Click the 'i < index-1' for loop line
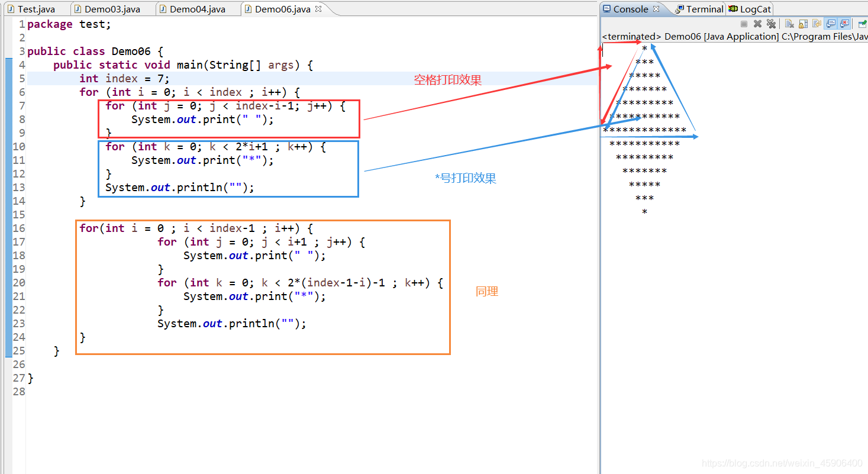The width and height of the screenshot is (868, 474). [x=196, y=228]
